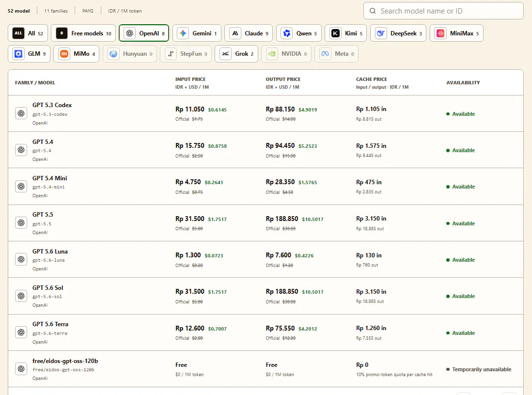Show Kimi family models
Viewport: 532px width, 395px height.
coord(346,33)
